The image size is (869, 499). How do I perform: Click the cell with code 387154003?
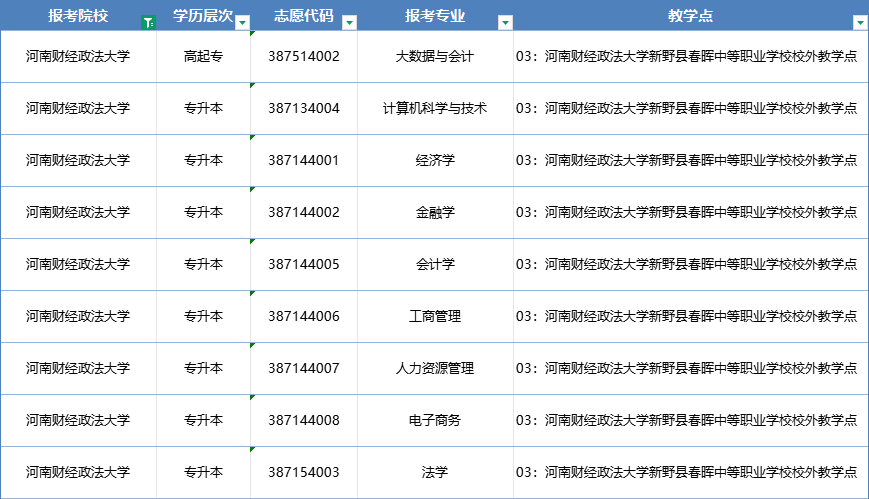[304, 472]
